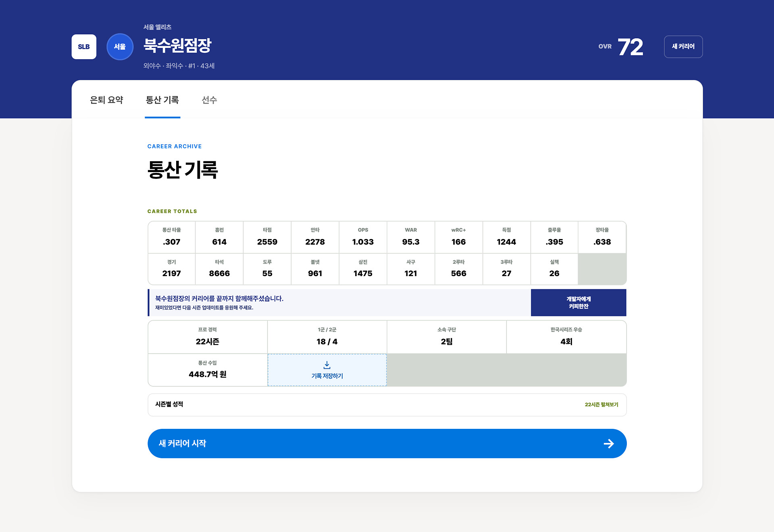Switch to the 통산 기록 tab
774x532 pixels.
click(162, 100)
